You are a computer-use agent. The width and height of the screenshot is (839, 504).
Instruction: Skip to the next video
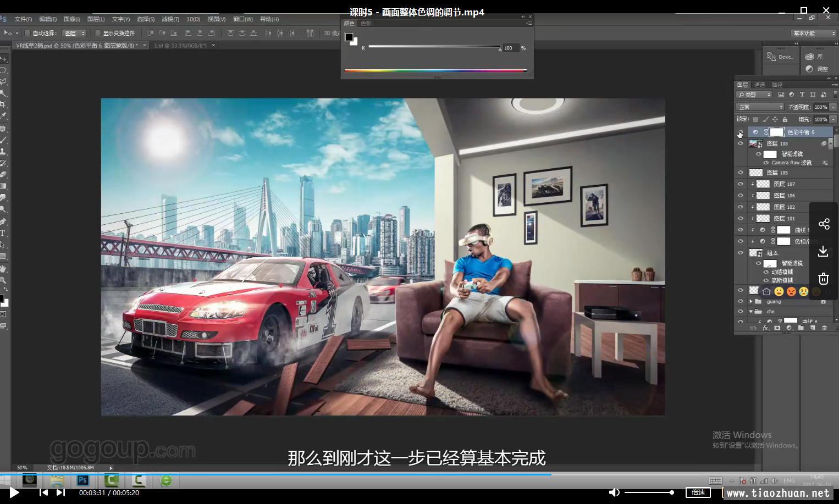click(60, 492)
